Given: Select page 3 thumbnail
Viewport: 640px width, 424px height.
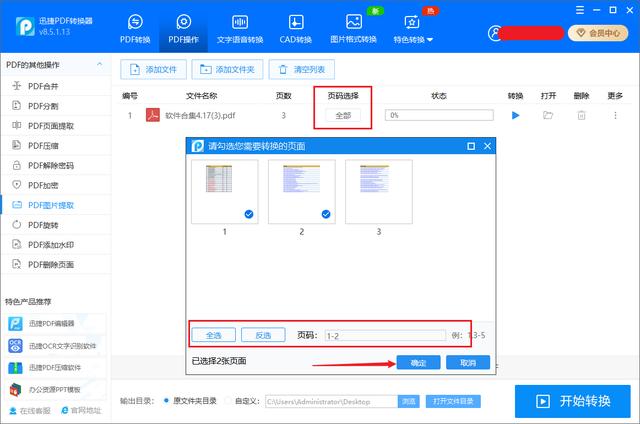Looking at the screenshot, I should [379, 192].
